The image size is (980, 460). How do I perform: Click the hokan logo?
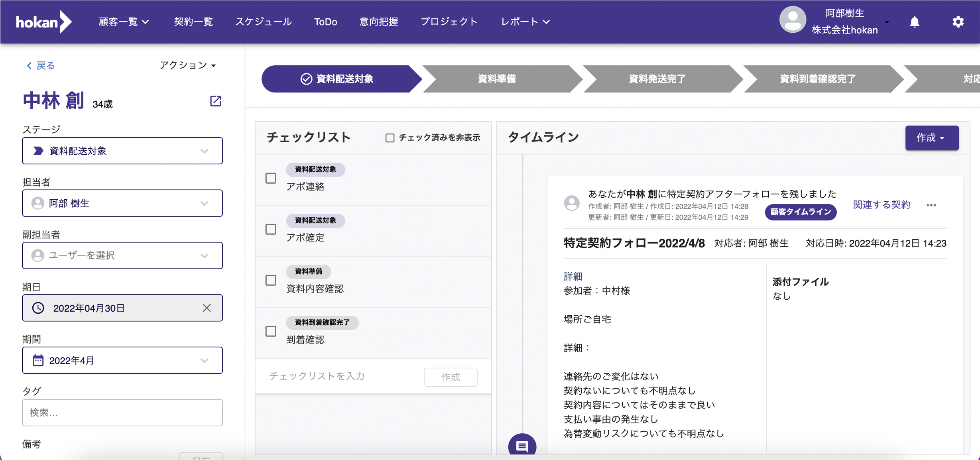(43, 22)
